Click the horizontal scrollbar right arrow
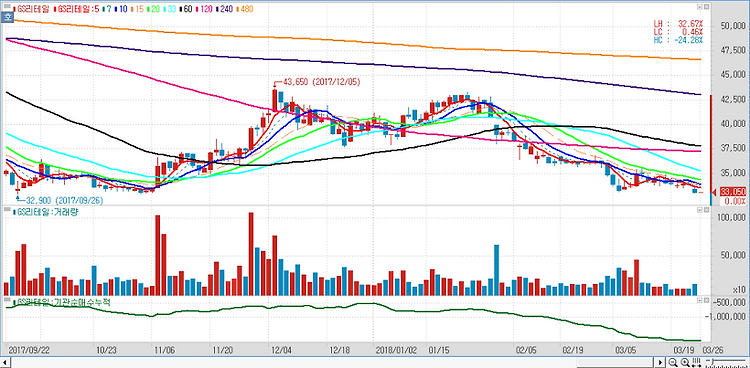Image resolution: width=750 pixels, height=368 pixels. click(661, 362)
